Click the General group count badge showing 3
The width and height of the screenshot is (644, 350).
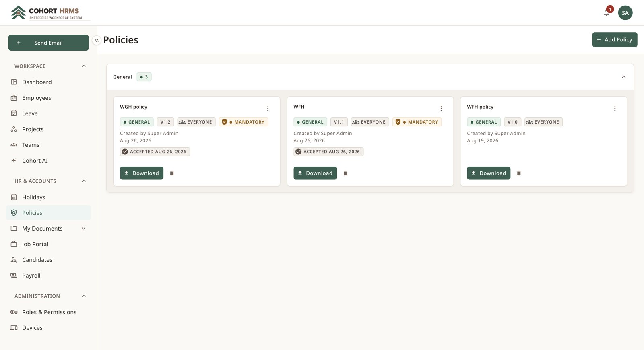pyautogui.click(x=144, y=77)
